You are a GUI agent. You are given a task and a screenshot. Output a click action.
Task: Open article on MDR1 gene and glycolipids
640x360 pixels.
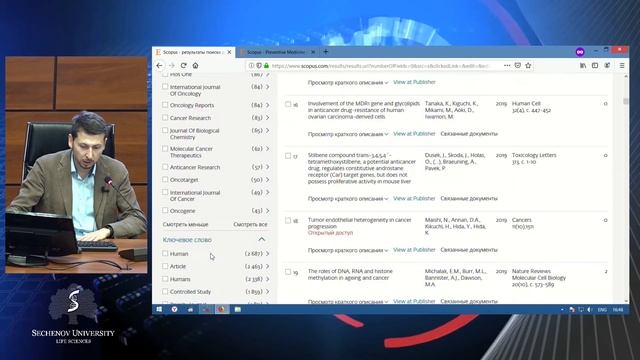click(x=364, y=110)
